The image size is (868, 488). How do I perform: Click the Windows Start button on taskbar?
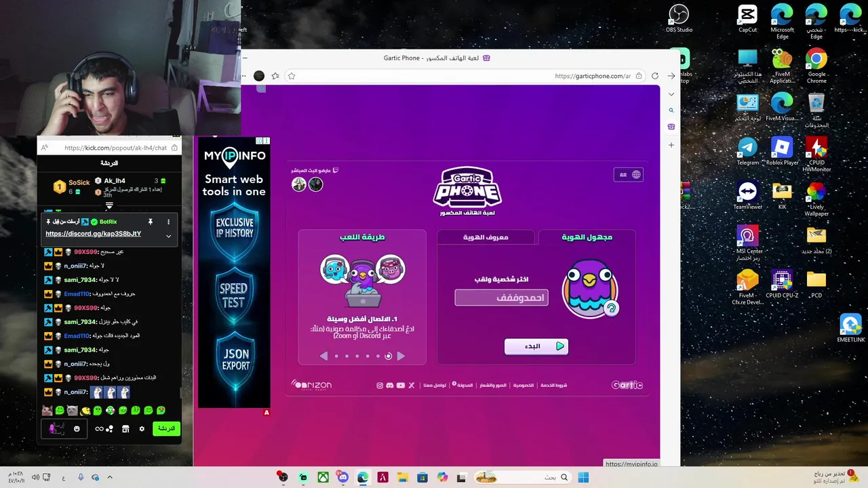(583, 477)
